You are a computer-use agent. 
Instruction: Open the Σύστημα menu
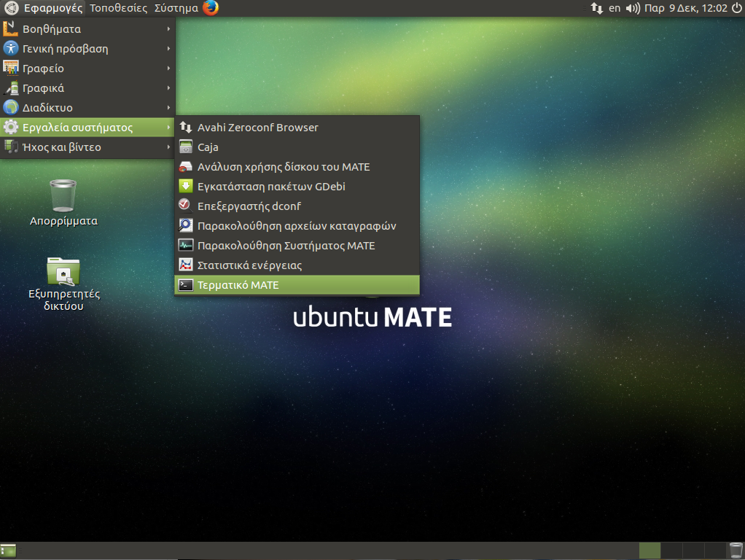pos(176,8)
